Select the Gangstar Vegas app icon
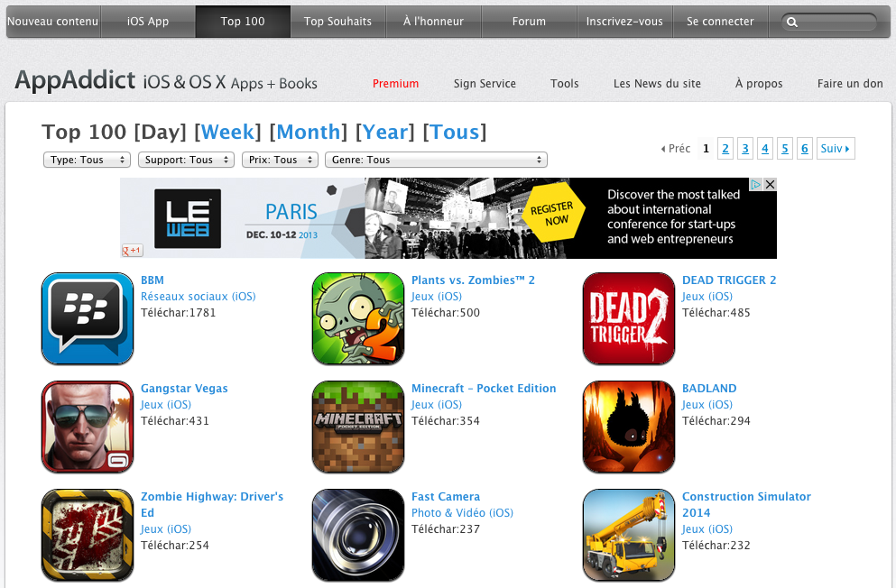The width and height of the screenshot is (896, 588). [88, 427]
